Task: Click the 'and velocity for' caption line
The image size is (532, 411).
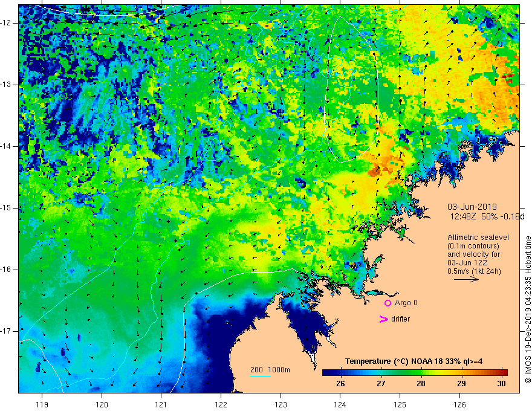Action: (x=473, y=254)
